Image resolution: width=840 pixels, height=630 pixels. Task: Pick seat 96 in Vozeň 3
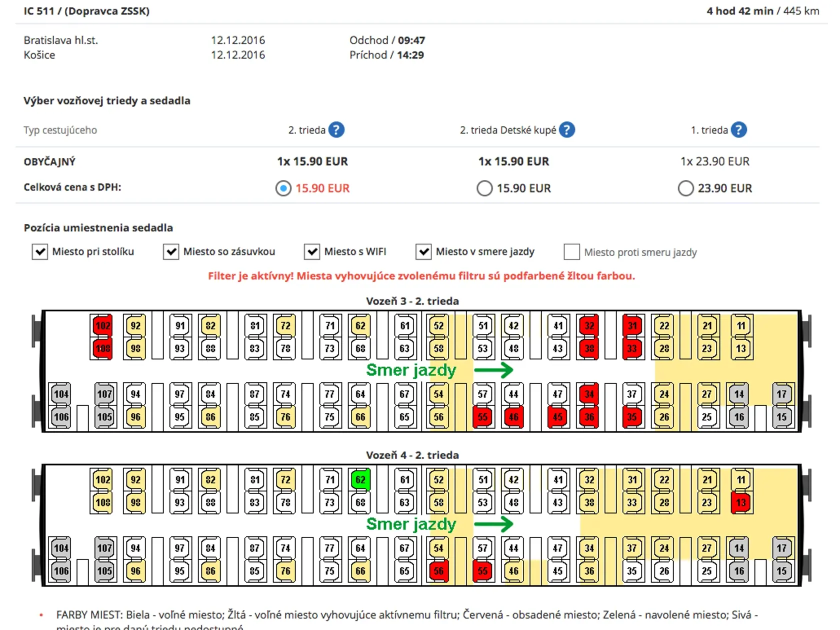[x=135, y=416]
